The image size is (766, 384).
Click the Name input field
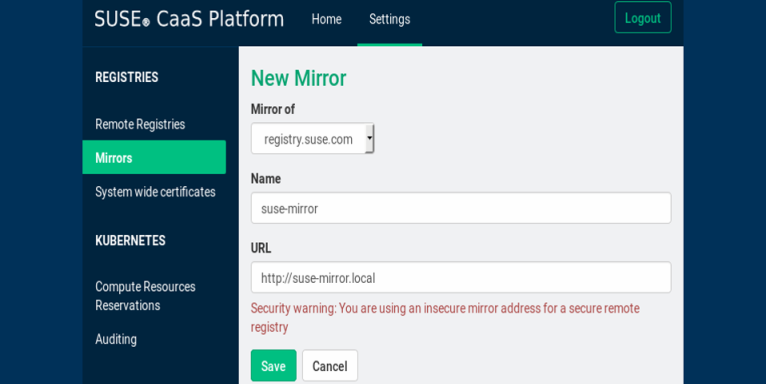tap(461, 208)
